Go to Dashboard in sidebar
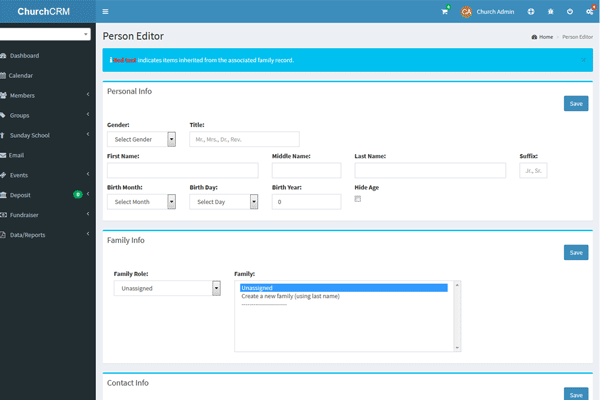Screen dimensions: 600x400 25,55
